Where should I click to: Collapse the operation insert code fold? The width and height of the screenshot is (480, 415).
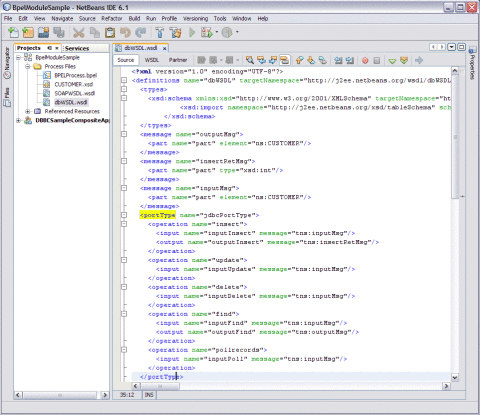pyautogui.click(x=124, y=224)
